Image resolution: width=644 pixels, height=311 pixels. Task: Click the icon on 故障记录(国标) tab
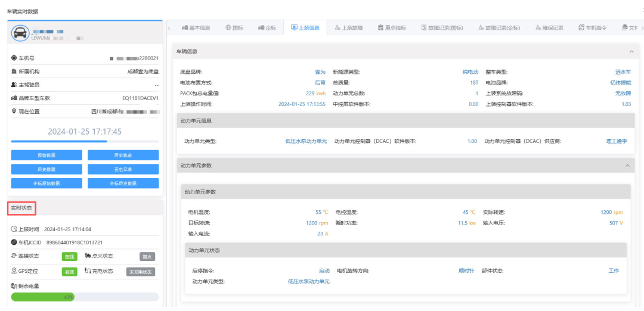point(424,27)
